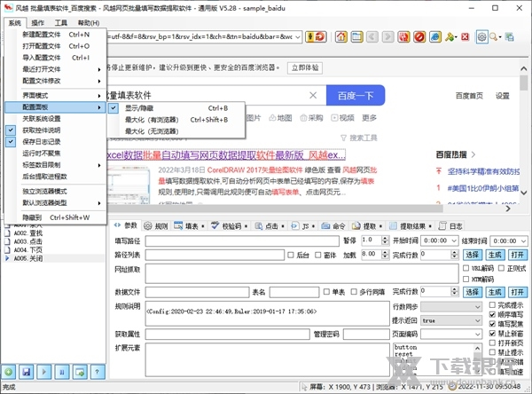
Task: Open the 结束时间 dropdown
Action: 523,240
